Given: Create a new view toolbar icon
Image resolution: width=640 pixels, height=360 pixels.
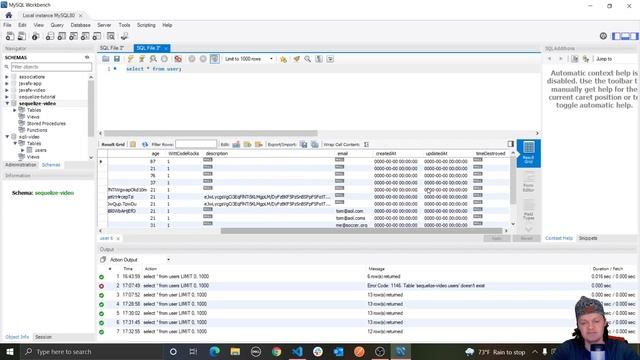Looking at the screenshot, I should tap(73, 36).
